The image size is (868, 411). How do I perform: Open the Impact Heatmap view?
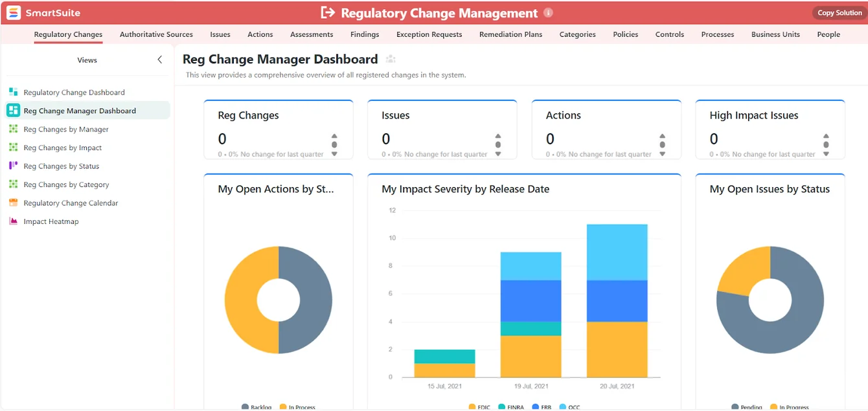(51, 221)
